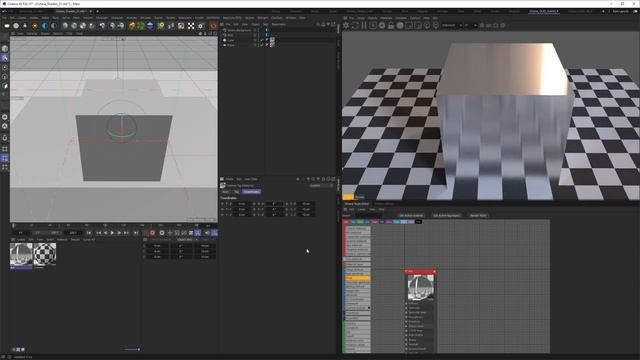Close the red material node in Node Editor
640x360 pixels.
[x=434, y=271]
